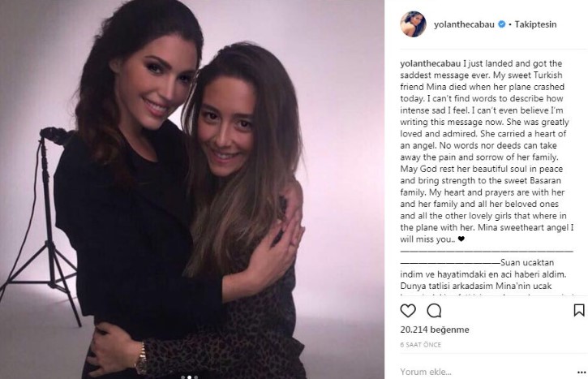Open comments via the speech bubble icon

(x=434, y=311)
